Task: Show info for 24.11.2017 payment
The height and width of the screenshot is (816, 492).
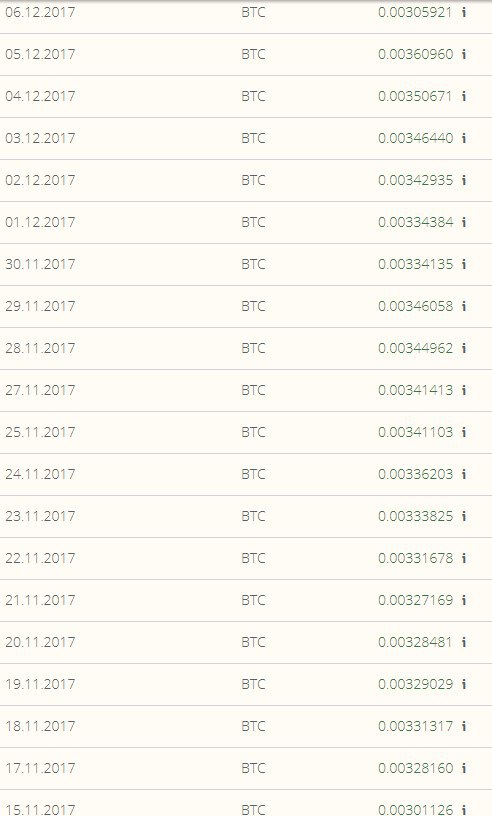Action: tap(464, 474)
